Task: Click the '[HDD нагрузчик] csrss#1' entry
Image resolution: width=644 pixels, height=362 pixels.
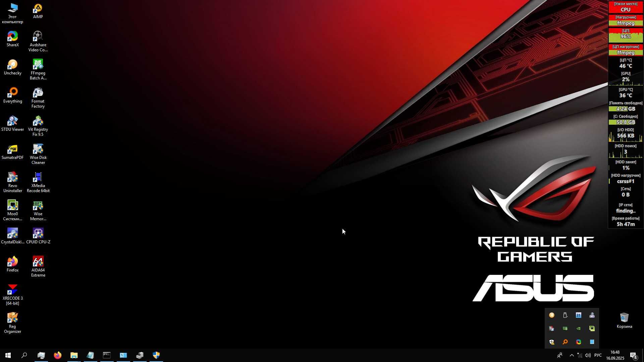Action: pyautogui.click(x=626, y=179)
